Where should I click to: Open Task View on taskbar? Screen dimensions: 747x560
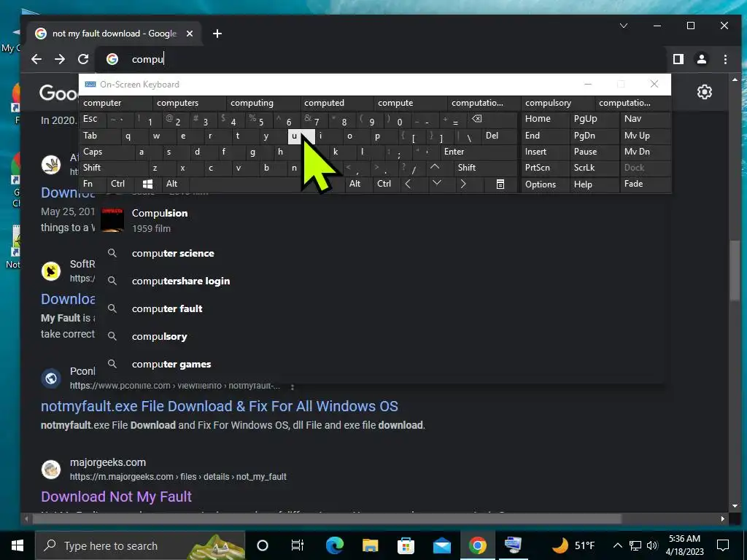tap(298, 545)
